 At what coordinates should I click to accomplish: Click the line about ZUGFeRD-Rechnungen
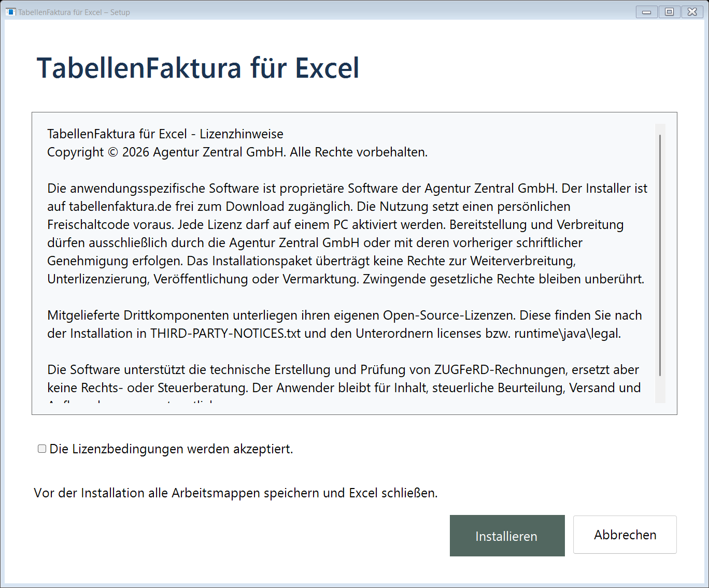click(343, 369)
